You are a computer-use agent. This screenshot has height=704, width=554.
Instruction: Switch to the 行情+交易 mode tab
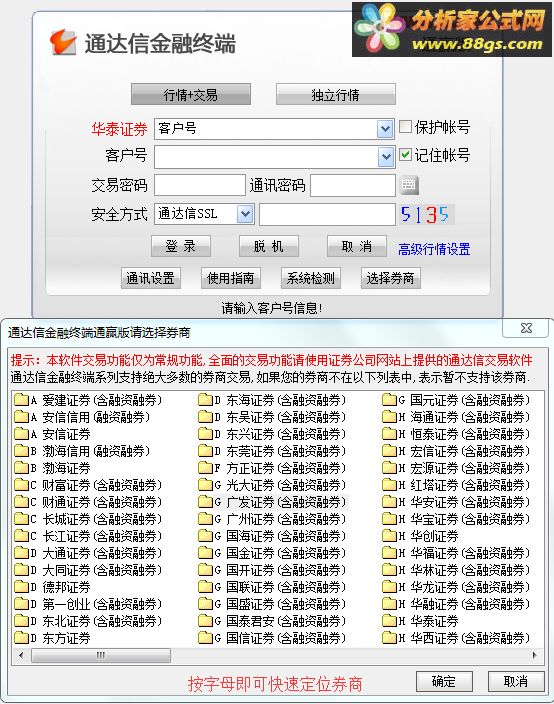[x=191, y=95]
